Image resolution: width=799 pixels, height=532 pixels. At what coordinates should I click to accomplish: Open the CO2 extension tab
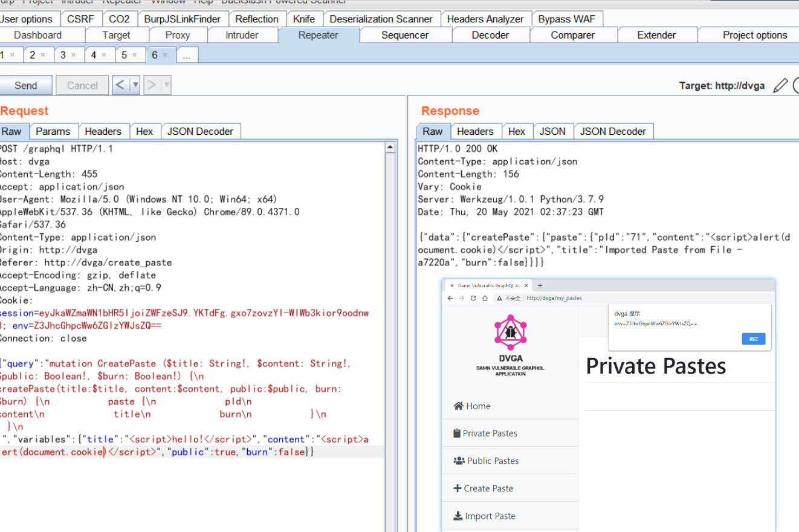pyautogui.click(x=119, y=19)
